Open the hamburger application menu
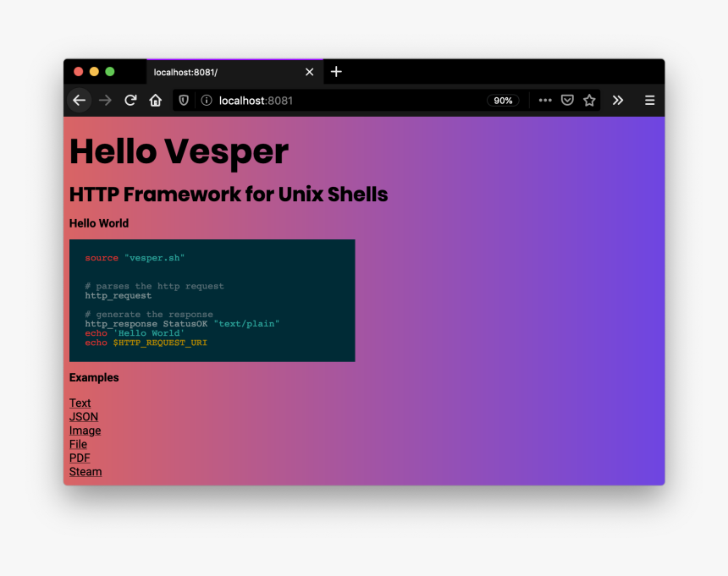 (649, 100)
